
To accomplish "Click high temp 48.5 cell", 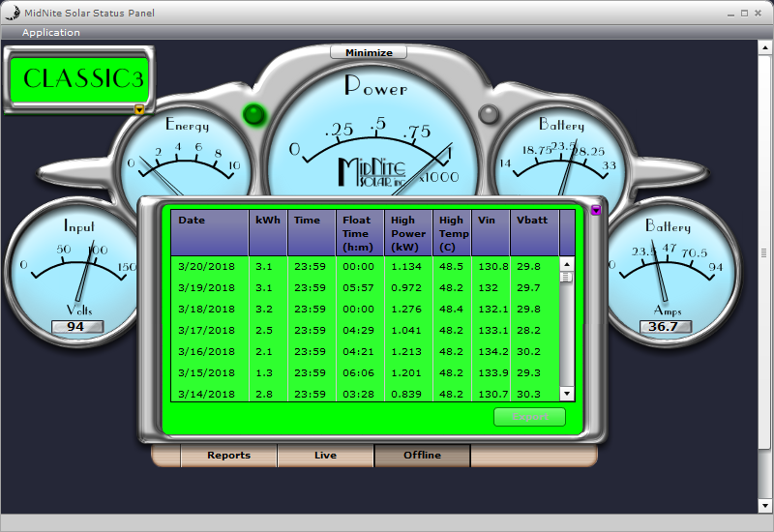I will [451, 267].
